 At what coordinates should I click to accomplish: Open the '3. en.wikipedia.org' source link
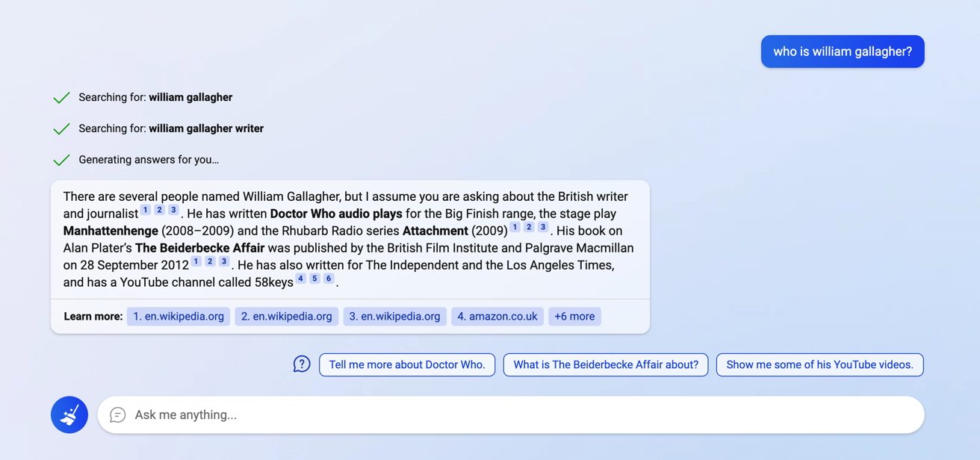point(395,317)
